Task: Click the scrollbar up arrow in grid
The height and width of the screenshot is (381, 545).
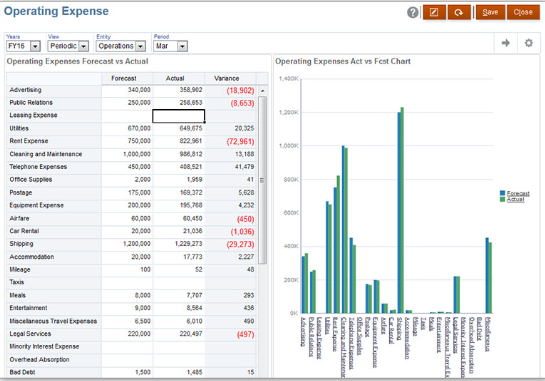Action: [263, 91]
